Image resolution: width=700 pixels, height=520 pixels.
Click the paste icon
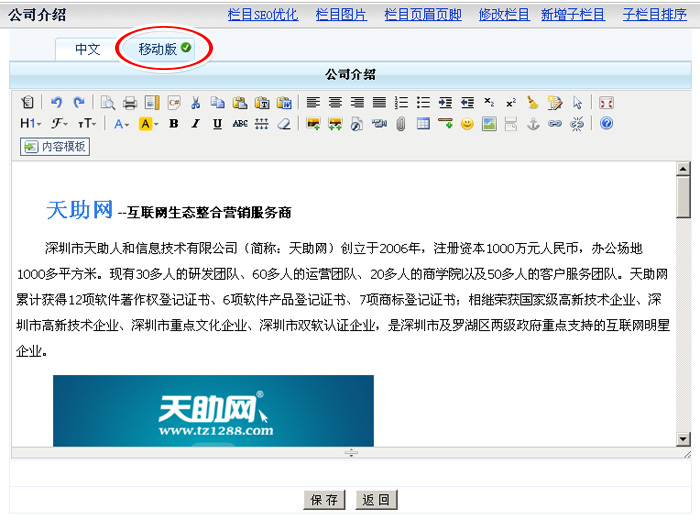(x=240, y=103)
